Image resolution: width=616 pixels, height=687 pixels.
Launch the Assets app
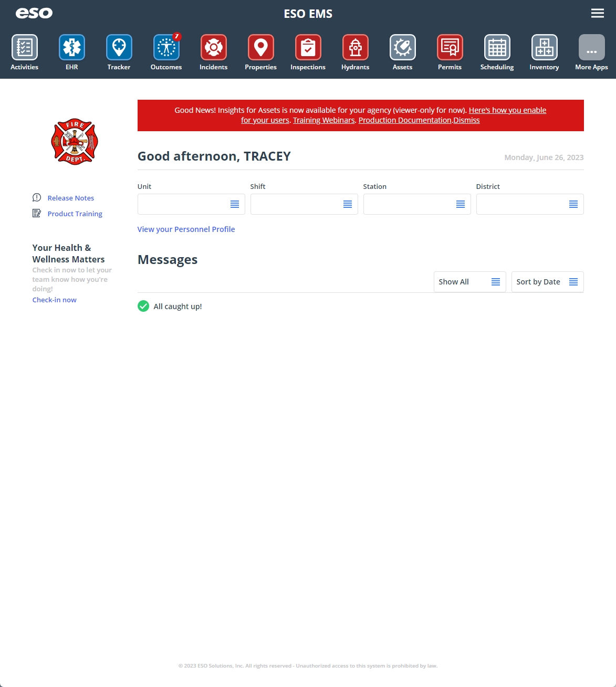[403, 52]
